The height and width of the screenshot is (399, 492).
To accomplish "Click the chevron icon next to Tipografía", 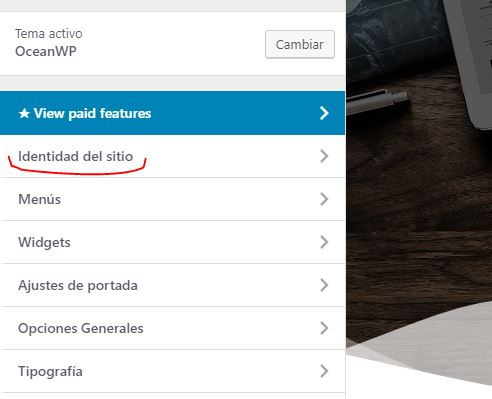I will pos(324,371).
